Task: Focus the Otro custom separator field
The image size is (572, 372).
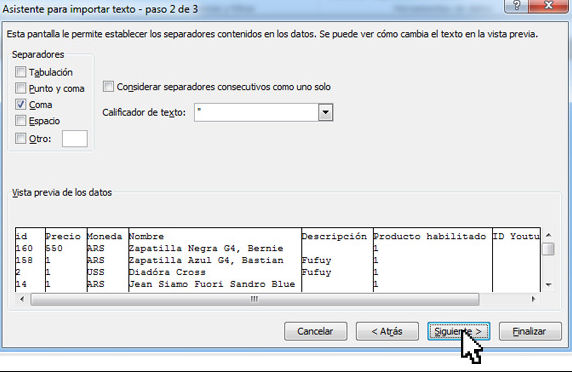Action: (75, 139)
